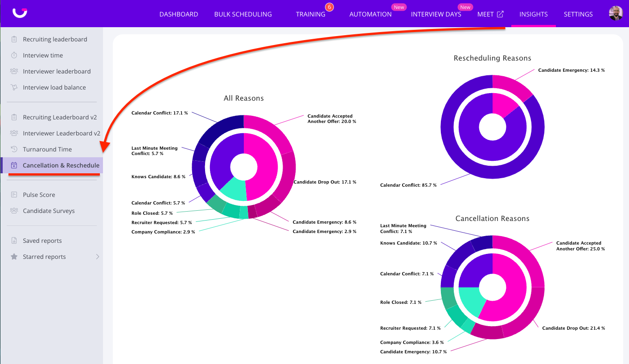The image size is (629, 364).
Task: Click the Knows Candidate: 10.7 % label
Action: click(409, 243)
